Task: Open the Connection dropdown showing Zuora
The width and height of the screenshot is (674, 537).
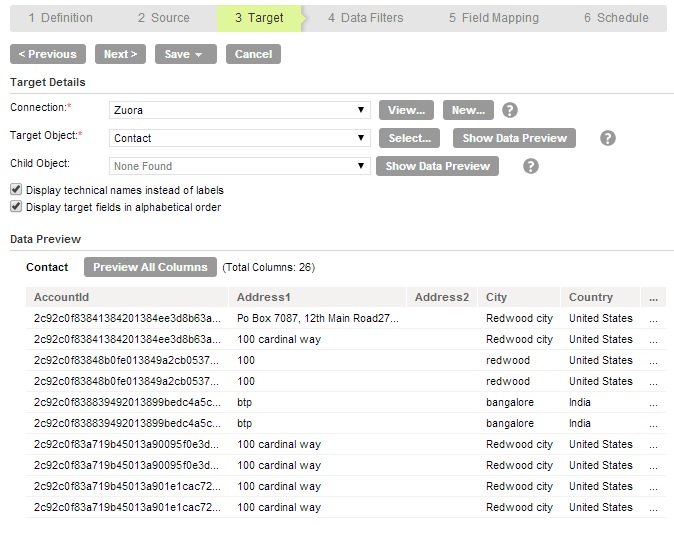Action: point(239,110)
